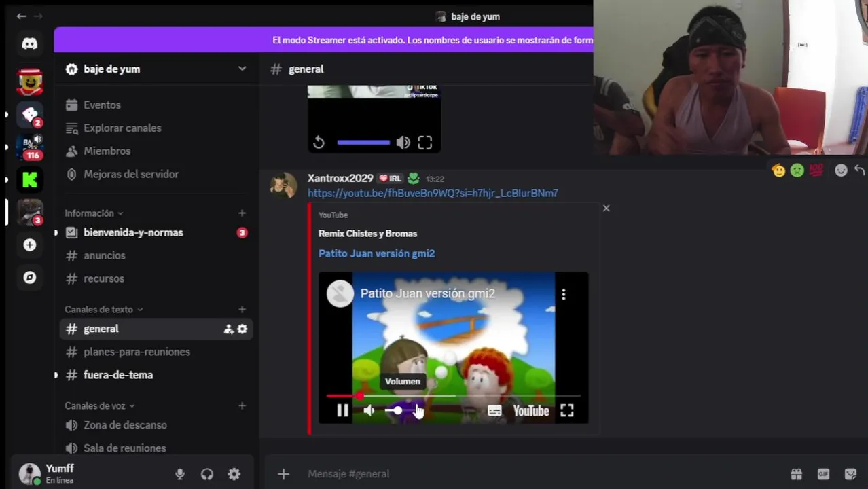
Task: Open the red hat server icon
Action: coord(29,82)
